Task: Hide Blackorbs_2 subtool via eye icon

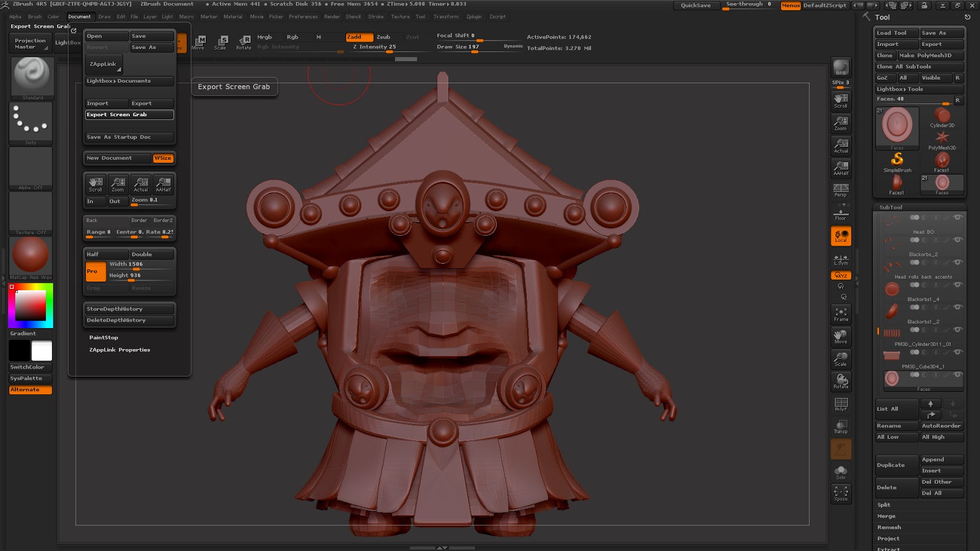Action: [958, 240]
